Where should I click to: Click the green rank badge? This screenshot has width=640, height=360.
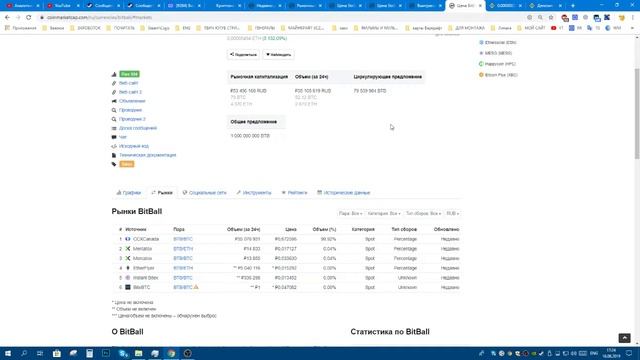click(129, 74)
